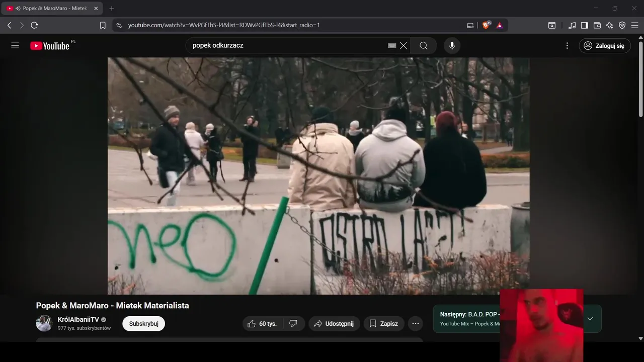This screenshot has width=644, height=362.
Task: Click the page vertical scrollbar thumb
Action: 640,78
